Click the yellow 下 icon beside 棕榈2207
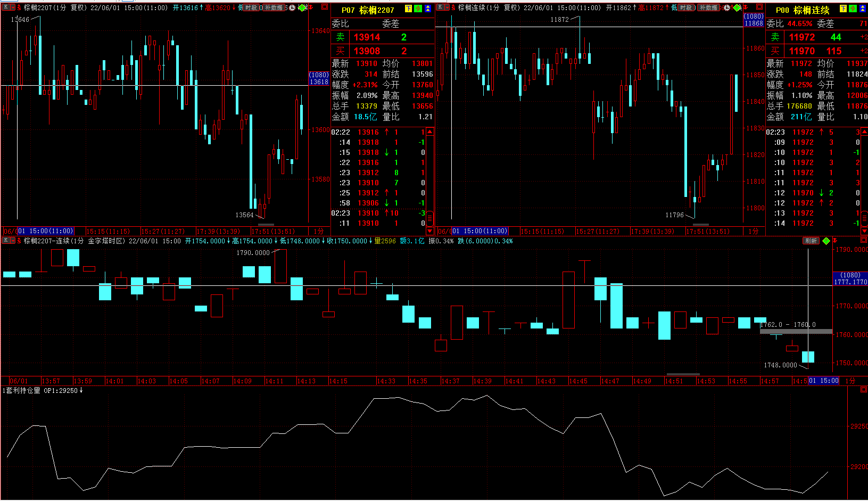Screen dimensions: 868x501 point(409,9)
